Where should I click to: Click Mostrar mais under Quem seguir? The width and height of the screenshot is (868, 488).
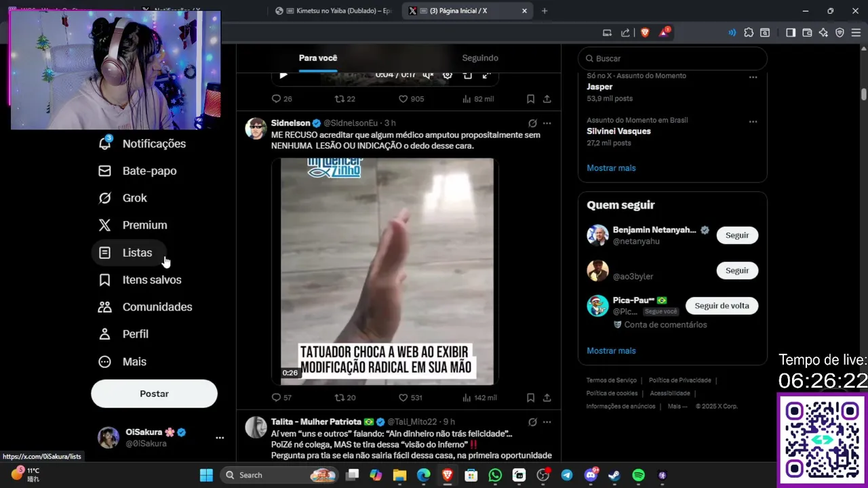coord(611,351)
